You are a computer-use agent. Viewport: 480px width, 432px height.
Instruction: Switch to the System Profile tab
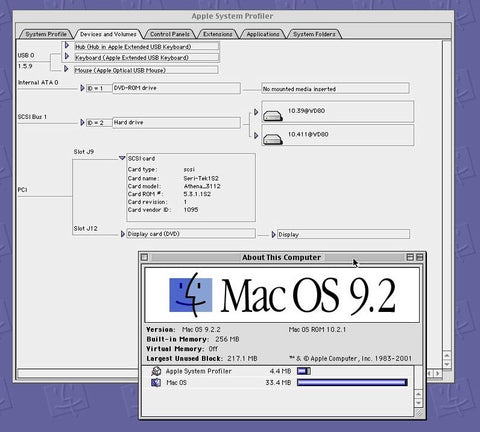click(x=46, y=34)
